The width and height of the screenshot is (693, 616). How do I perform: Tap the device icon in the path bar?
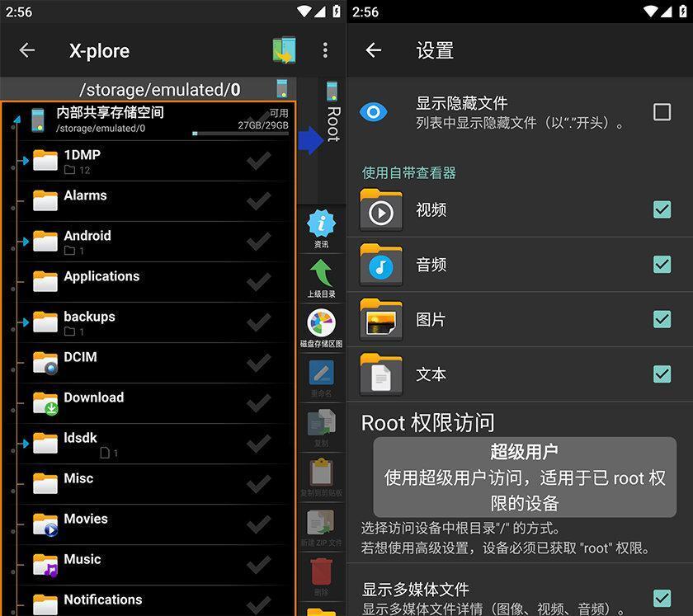(x=281, y=88)
